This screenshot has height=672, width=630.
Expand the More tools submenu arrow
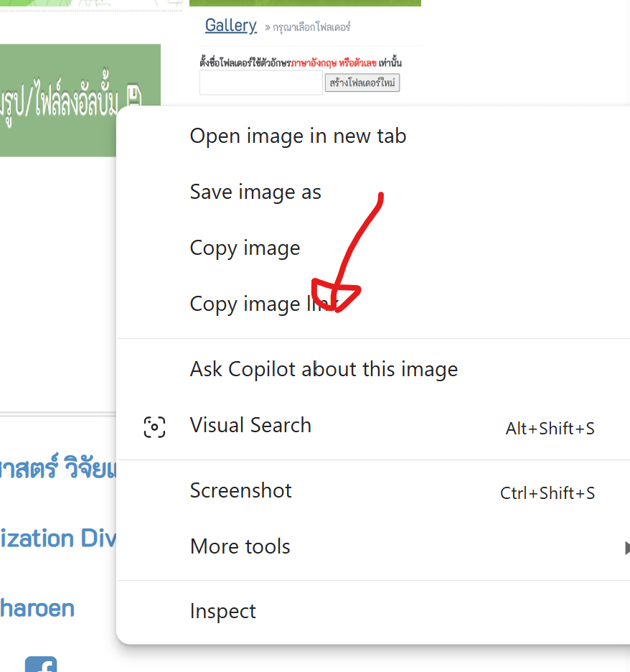pos(626,547)
